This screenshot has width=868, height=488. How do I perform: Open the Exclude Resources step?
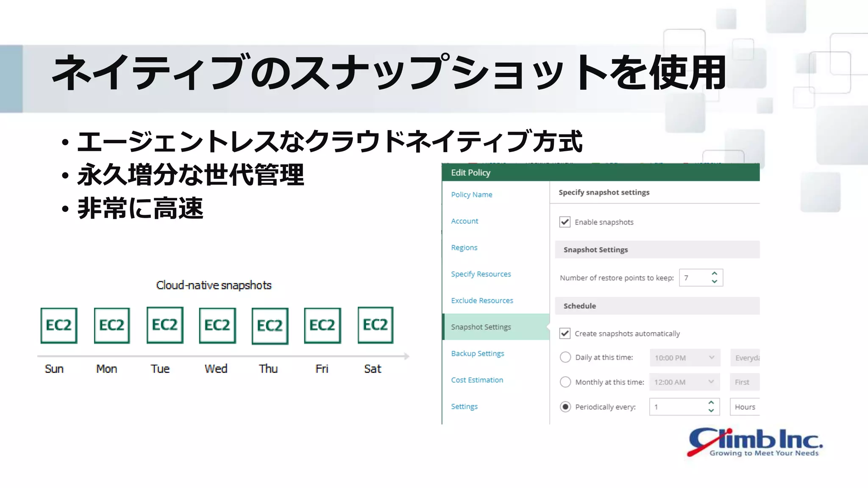click(482, 300)
